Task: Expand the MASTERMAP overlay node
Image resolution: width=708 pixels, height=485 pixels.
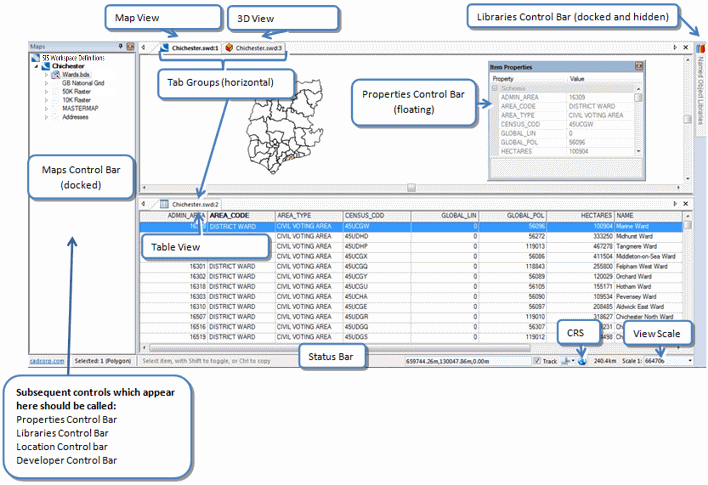Action: pos(46,108)
